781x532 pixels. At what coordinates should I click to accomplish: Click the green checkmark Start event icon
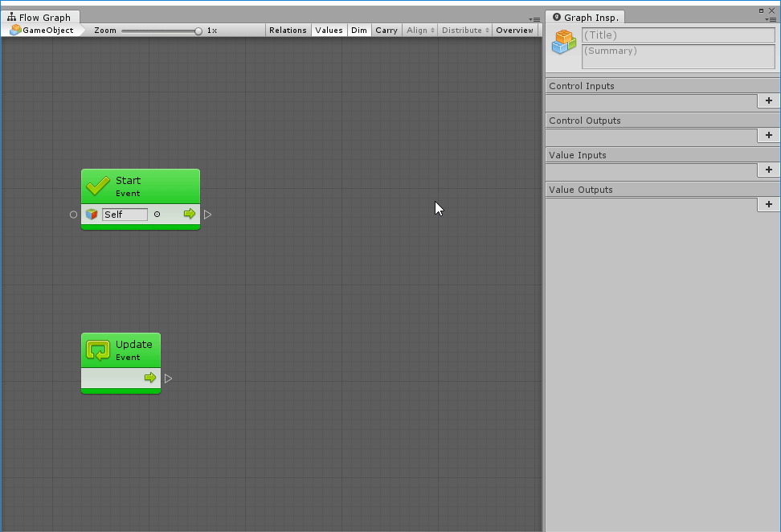98,186
